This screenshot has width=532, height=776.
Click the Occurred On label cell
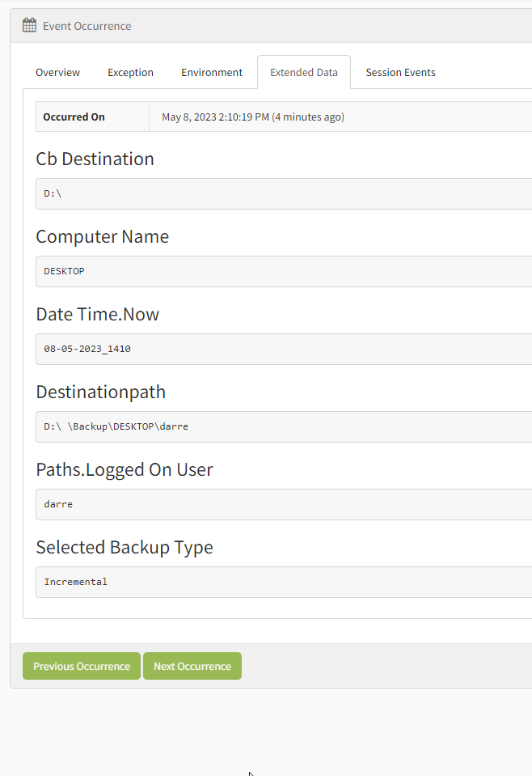92,117
